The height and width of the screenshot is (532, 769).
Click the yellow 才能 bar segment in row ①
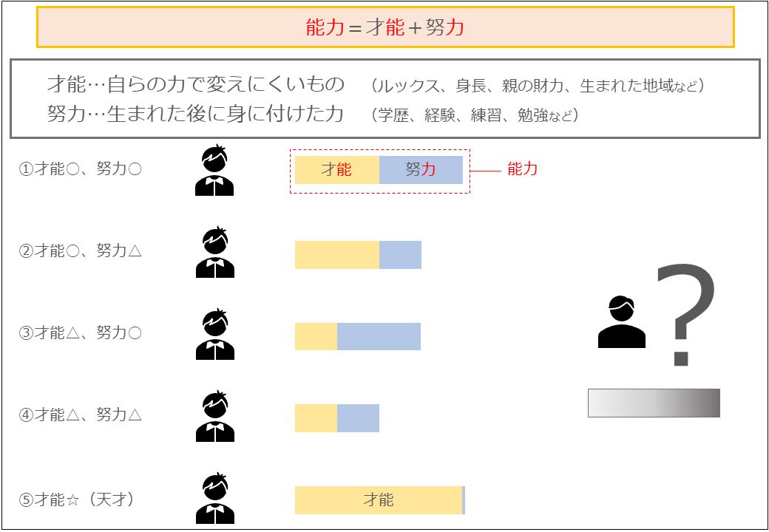point(337,170)
